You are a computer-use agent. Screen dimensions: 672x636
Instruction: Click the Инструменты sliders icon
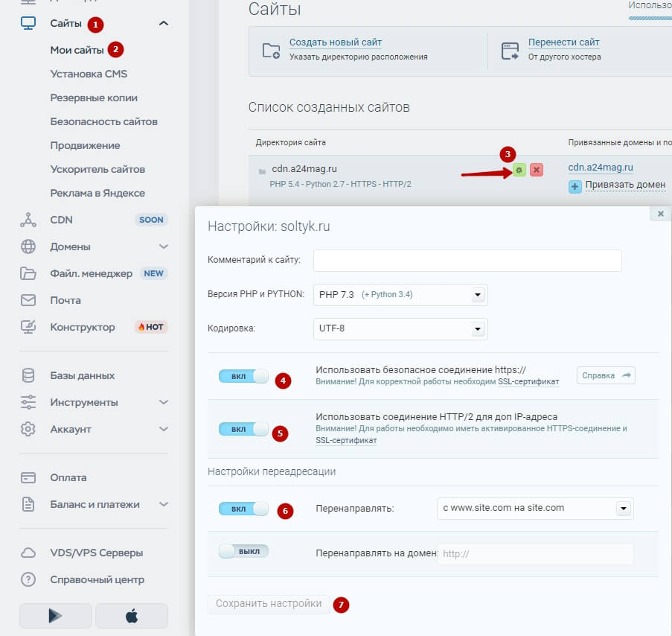28,402
